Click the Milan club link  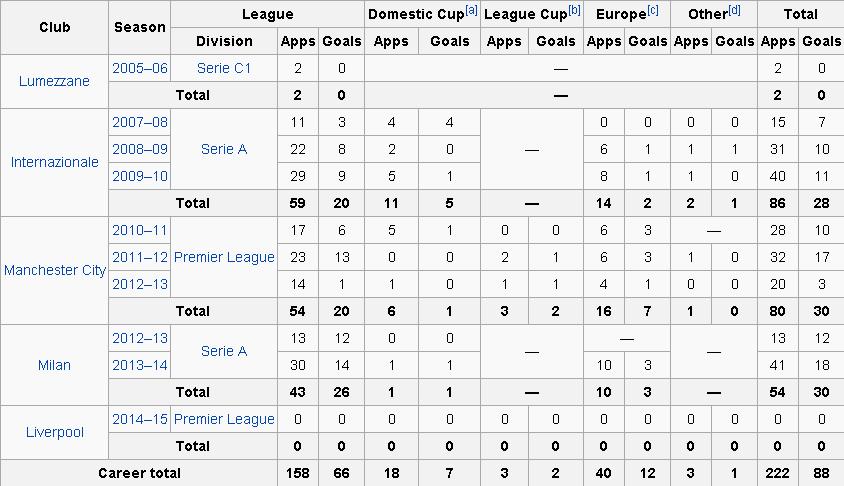54,365
